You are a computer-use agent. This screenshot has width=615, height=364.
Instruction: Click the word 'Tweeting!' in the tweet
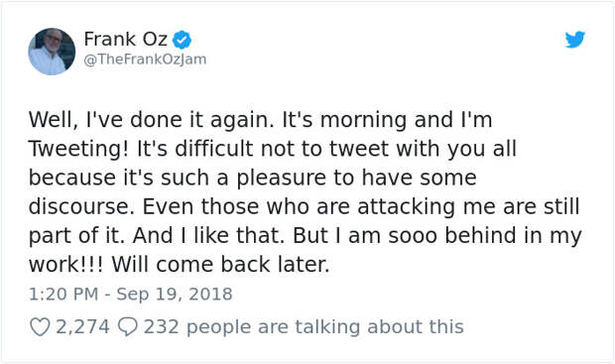(x=78, y=150)
